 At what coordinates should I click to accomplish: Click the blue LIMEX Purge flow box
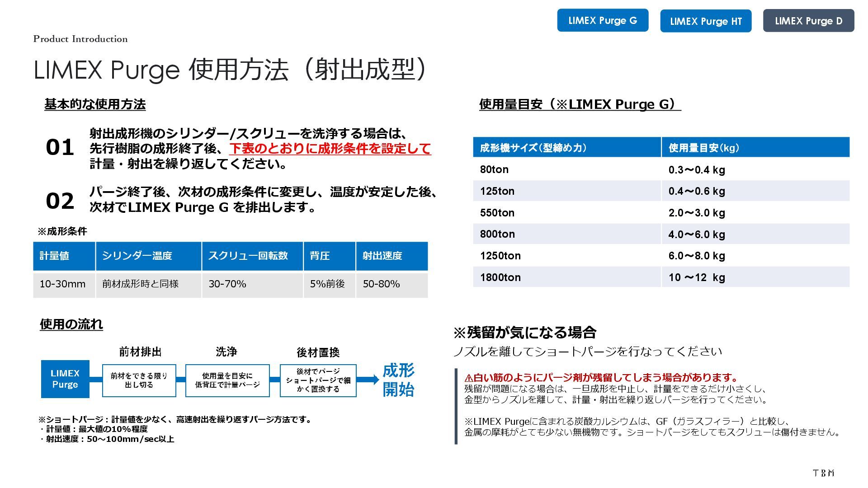click(65, 379)
